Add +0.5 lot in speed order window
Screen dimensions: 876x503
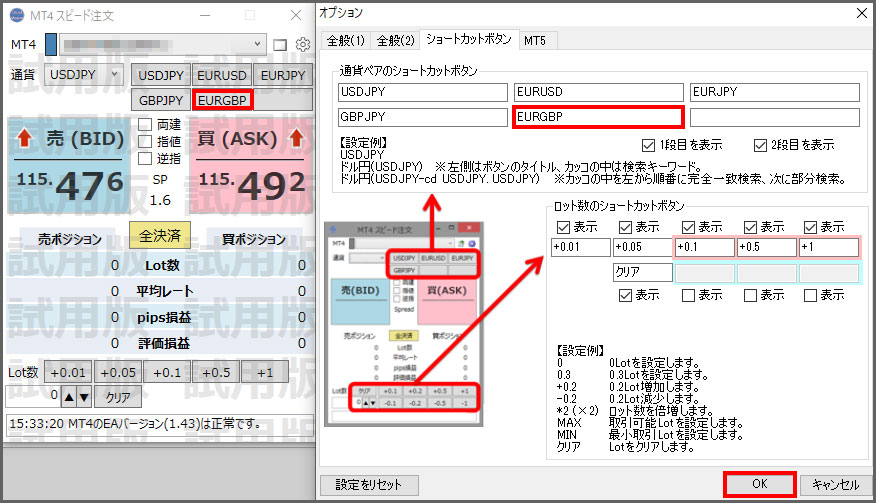[216, 372]
